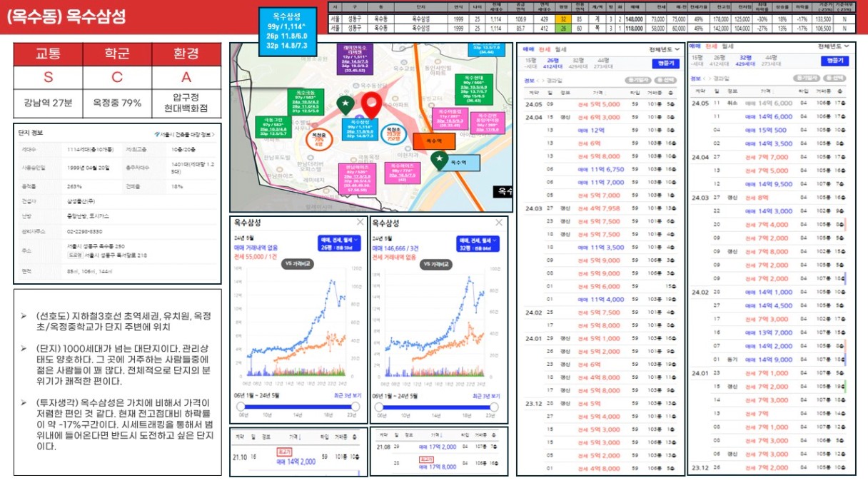The height and width of the screenshot is (488, 868).
Task: Click the 매매 12억 transaction row
Action: coord(600,131)
